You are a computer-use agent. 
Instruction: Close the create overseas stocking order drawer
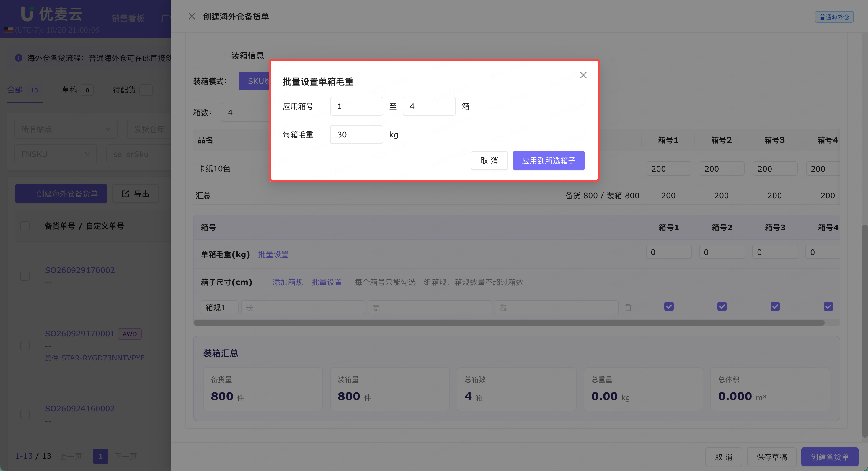pos(192,16)
